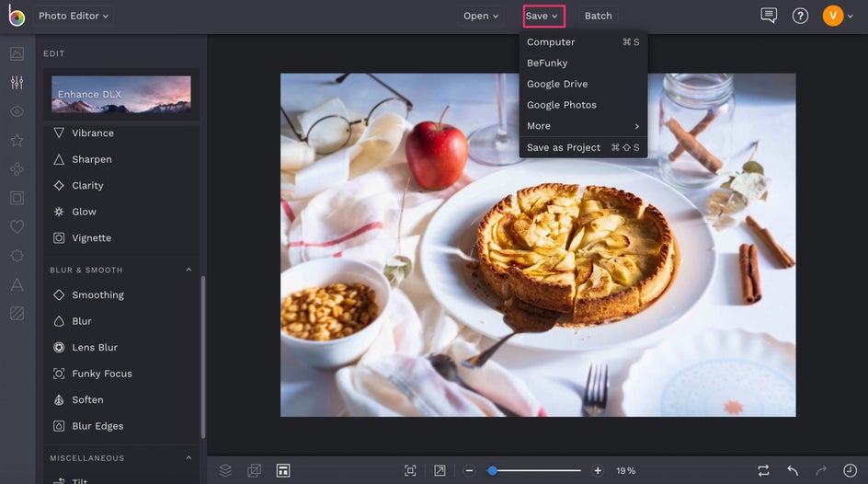The width and height of the screenshot is (868, 484).
Task: Select the Blur Edges tool
Action: [121, 426]
